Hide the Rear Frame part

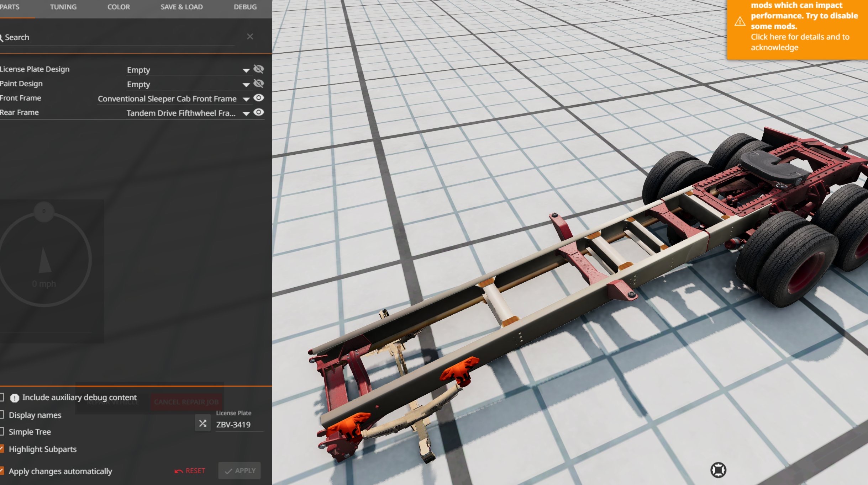[259, 112]
